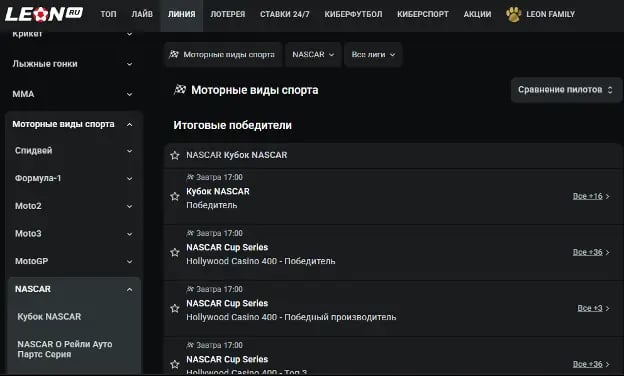Open the Leon.ru logo home link
The height and width of the screenshot is (376, 624).
[x=44, y=14]
